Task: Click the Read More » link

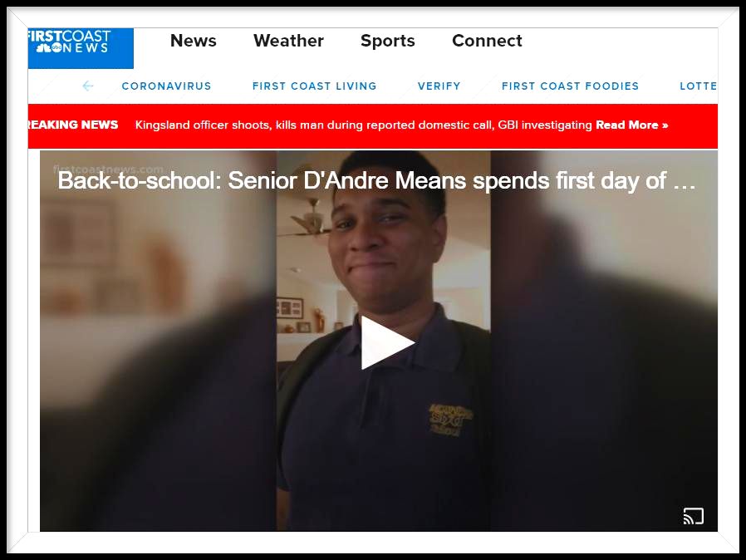Action: 632,125
